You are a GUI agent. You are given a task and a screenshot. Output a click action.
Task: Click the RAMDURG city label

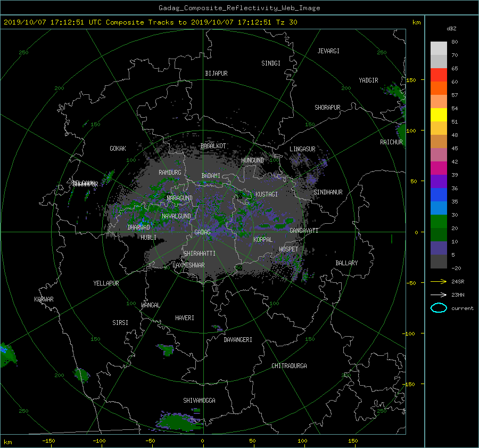click(x=170, y=173)
